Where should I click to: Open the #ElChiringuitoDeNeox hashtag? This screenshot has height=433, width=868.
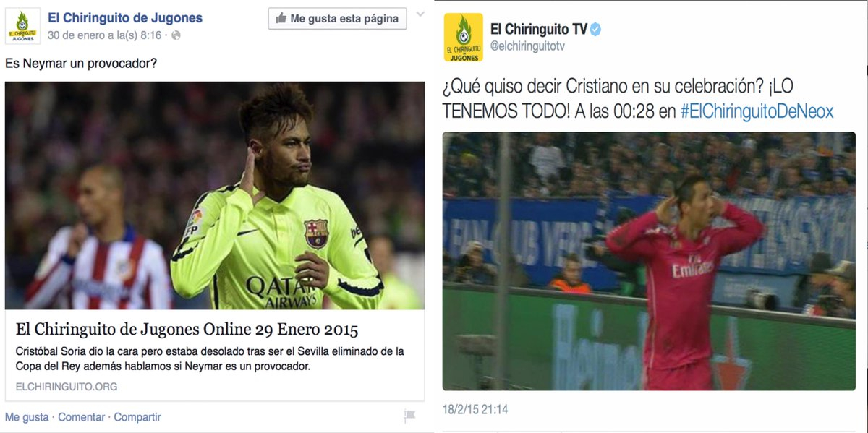(x=757, y=111)
